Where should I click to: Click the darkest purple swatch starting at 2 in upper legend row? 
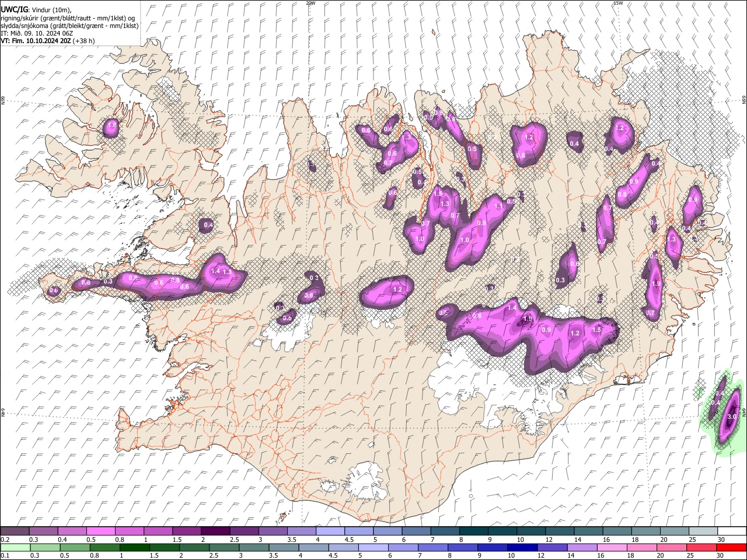tap(215, 531)
